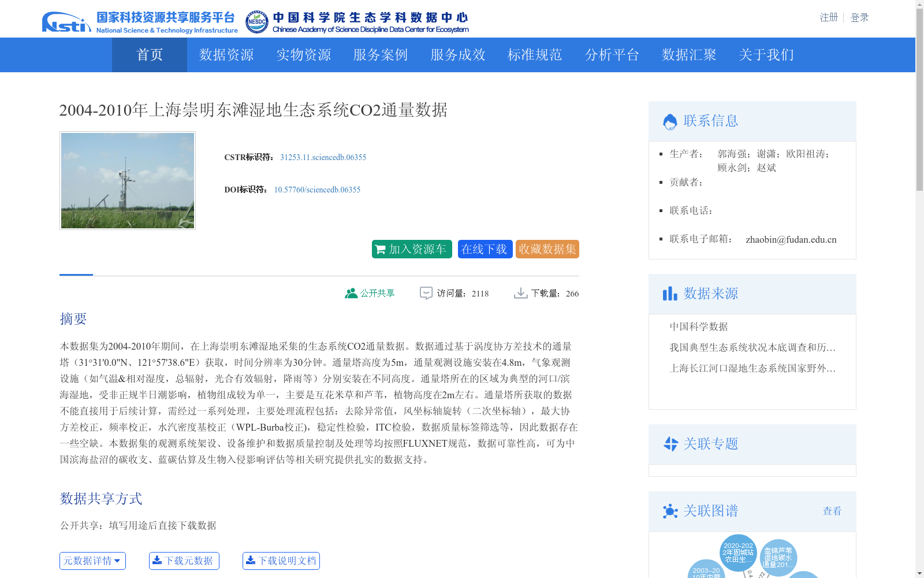924x578 pixels.
Task: Click the 数据共享方式 section heading
Action: click(x=101, y=498)
